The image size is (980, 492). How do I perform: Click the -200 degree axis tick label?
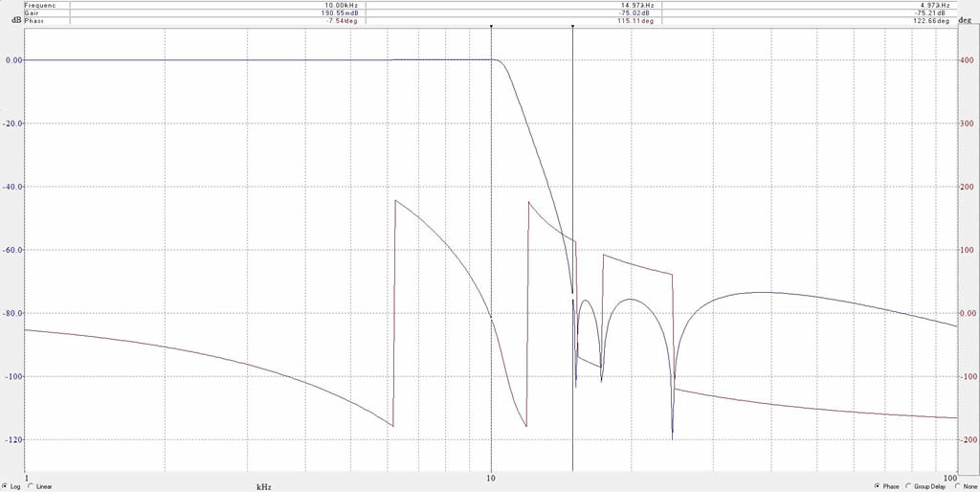pyautogui.click(x=967, y=439)
